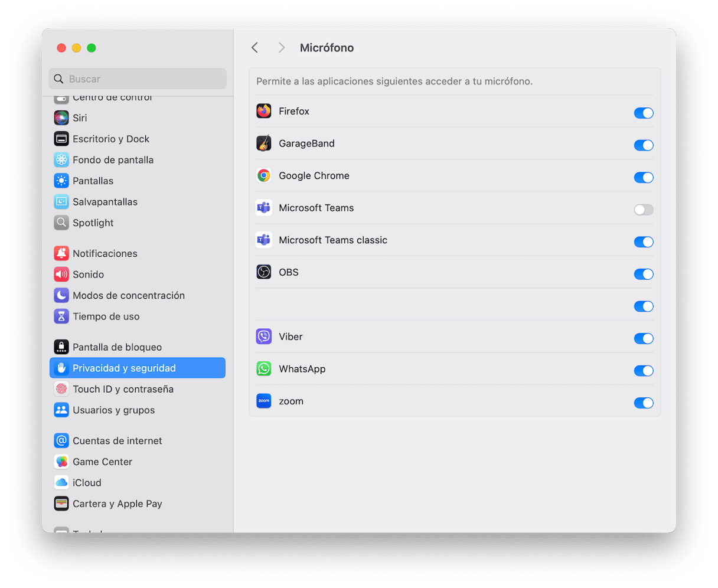The width and height of the screenshot is (718, 588).
Task: Click the OBS app icon
Action: pos(263,272)
